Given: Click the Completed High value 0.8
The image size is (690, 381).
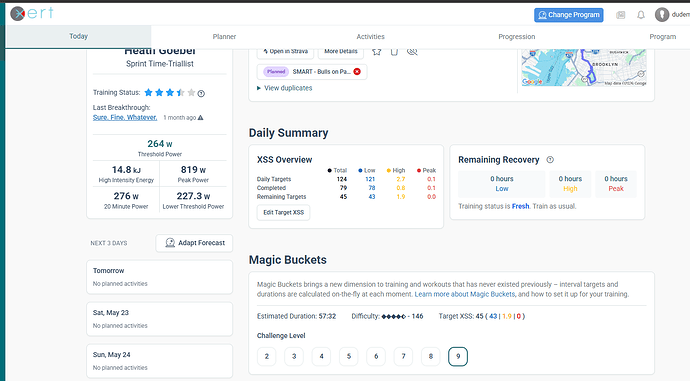Looking at the screenshot, I should (x=401, y=188).
